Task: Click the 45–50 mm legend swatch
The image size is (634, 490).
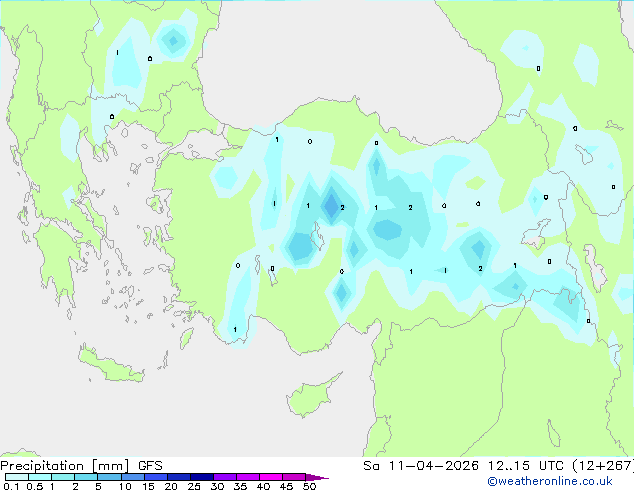Action: pyautogui.click(x=294, y=477)
